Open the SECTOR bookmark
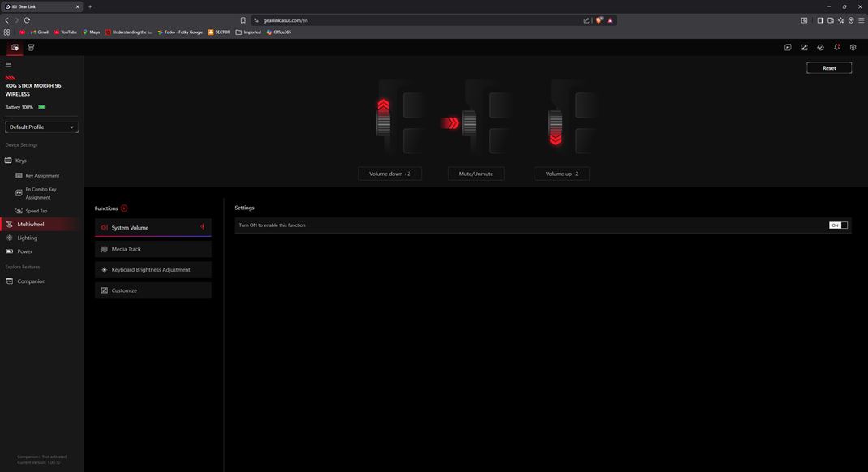868x472 pixels. point(219,32)
